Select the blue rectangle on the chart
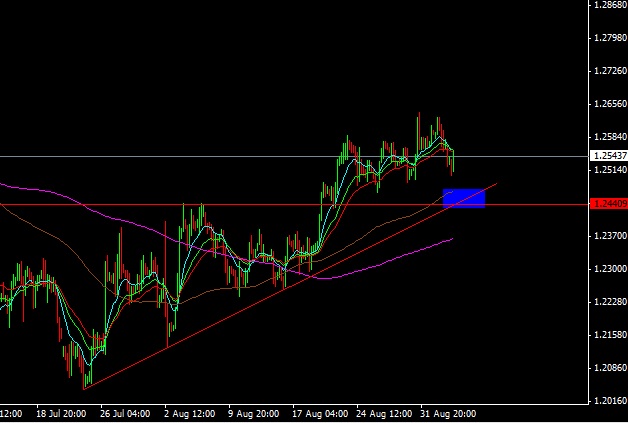The image size is (628, 423). tap(464, 198)
